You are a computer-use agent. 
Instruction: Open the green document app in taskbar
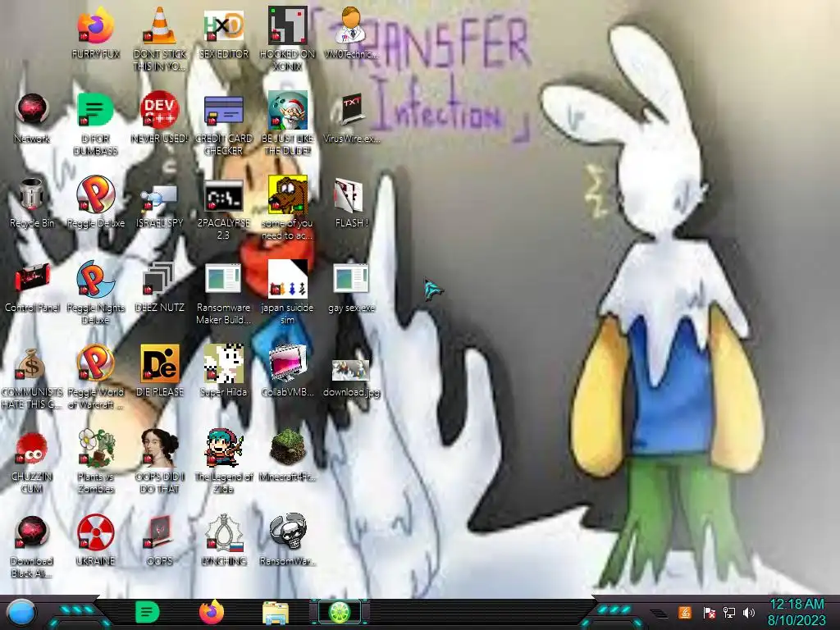[x=147, y=612]
